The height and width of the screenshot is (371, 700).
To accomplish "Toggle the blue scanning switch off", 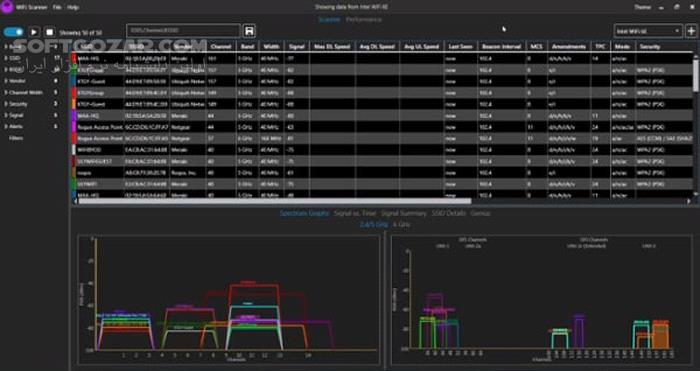I will [x=13, y=32].
